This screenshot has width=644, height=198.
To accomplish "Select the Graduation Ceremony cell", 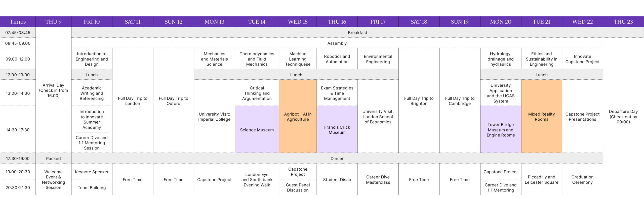I will pos(582,179).
